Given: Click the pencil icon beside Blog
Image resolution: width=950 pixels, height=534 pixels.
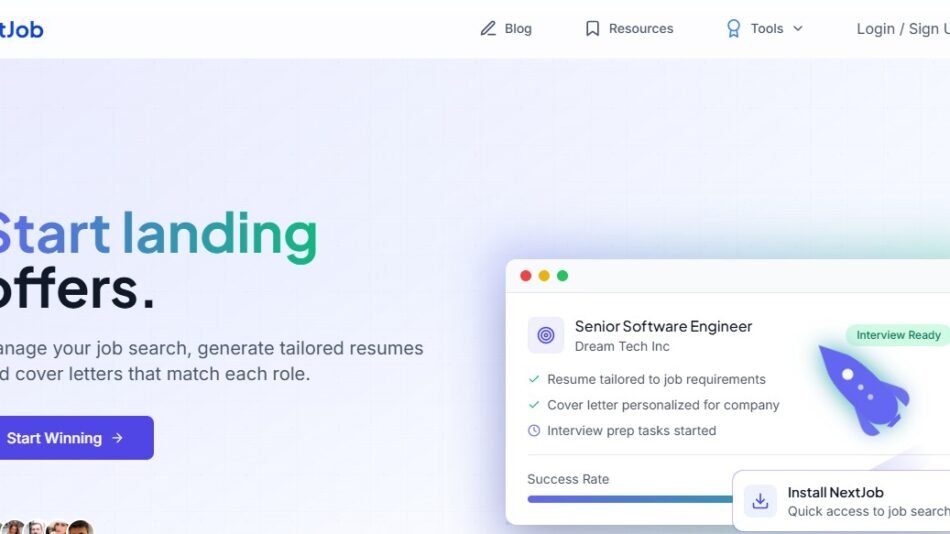Looking at the screenshot, I should coord(488,29).
